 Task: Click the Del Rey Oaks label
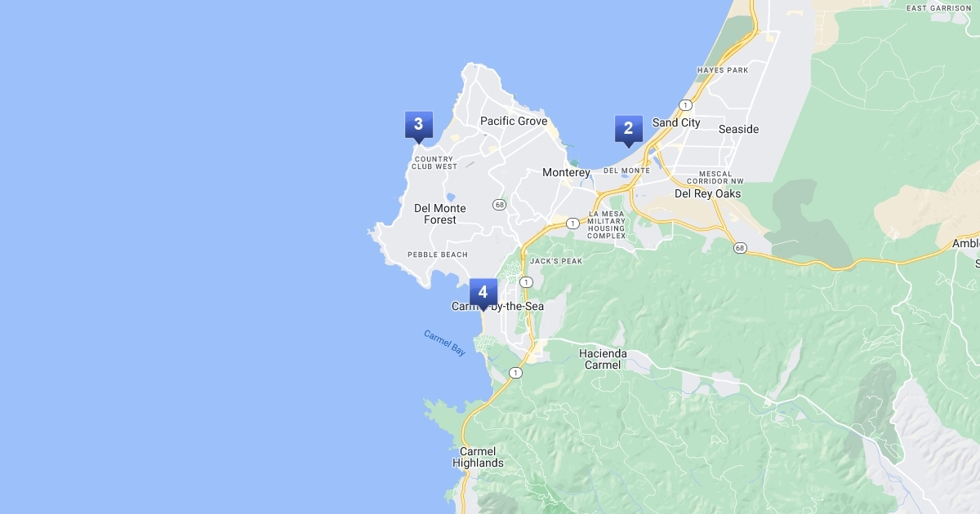point(708,193)
